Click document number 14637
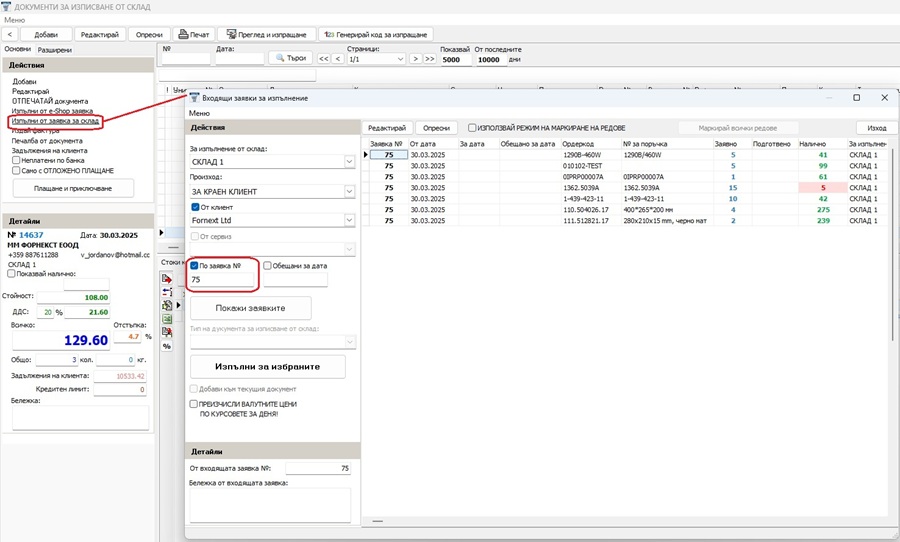This screenshot has width=900, height=542. (31, 235)
